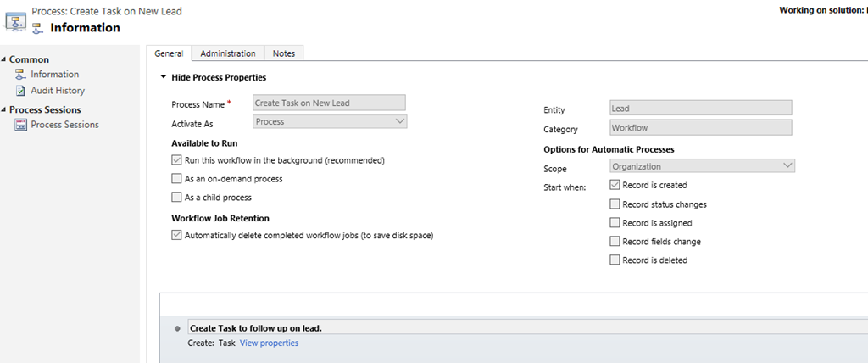
Task: Toggle Run this workflow in background
Action: (x=176, y=159)
